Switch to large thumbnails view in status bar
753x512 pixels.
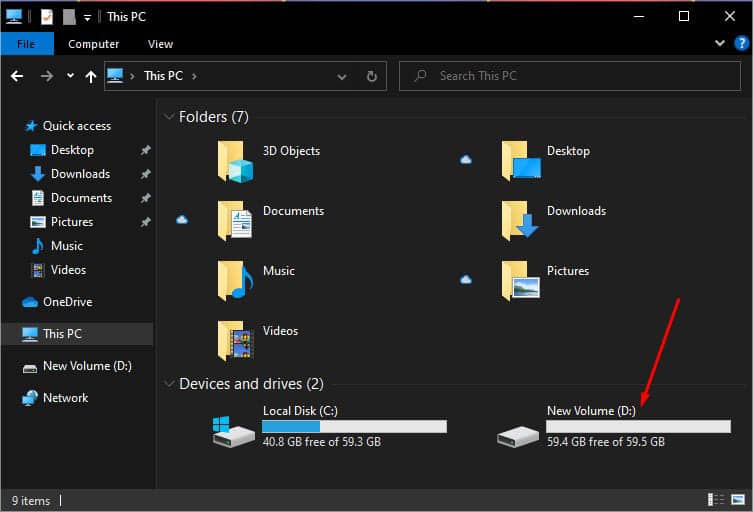(x=738, y=500)
